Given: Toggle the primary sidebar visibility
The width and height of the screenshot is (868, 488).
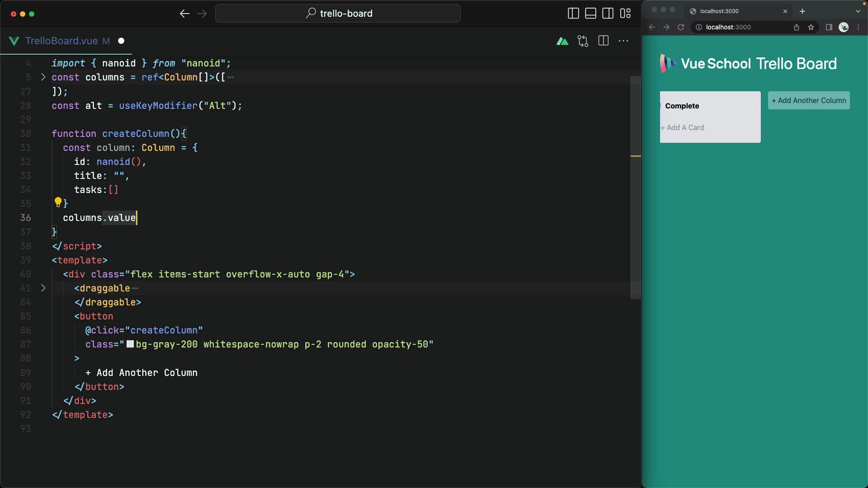Looking at the screenshot, I should click(573, 14).
